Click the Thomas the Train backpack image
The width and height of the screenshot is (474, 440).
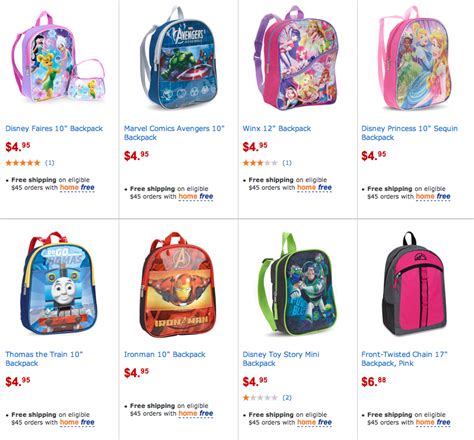pyautogui.click(x=59, y=283)
